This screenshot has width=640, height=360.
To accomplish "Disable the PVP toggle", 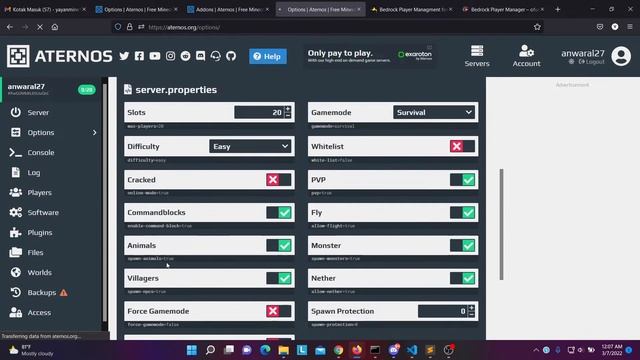I will 462,180.
